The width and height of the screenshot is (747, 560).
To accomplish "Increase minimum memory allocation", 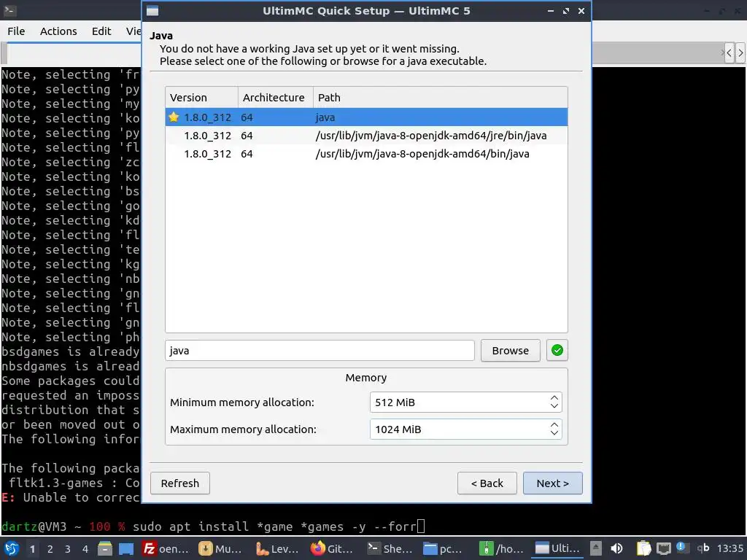I will pyautogui.click(x=554, y=397).
